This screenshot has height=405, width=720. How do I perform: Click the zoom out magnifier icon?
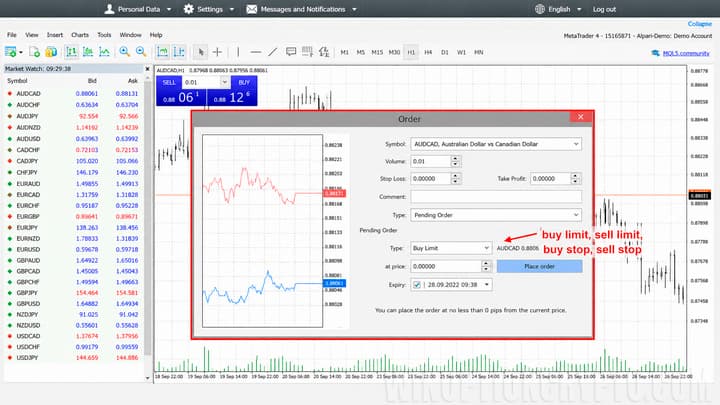[141, 52]
